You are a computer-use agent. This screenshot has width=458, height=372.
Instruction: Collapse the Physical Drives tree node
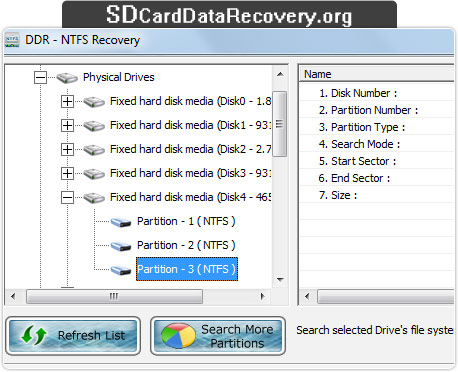click(40, 78)
